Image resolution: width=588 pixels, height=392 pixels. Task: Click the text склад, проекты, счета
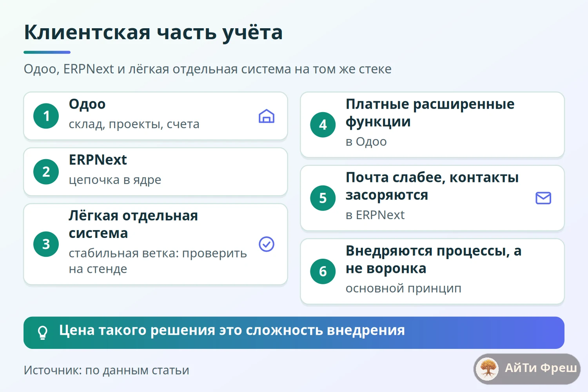tap(134, 124)
